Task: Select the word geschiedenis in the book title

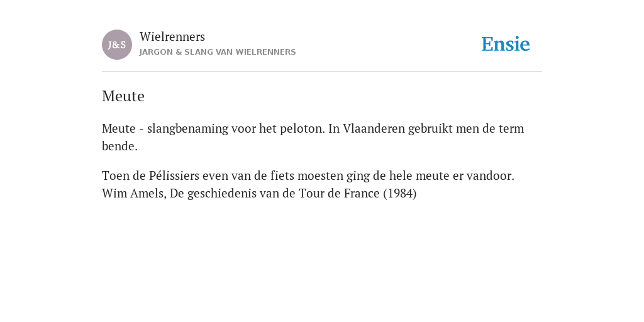Action: coord(222,194)
